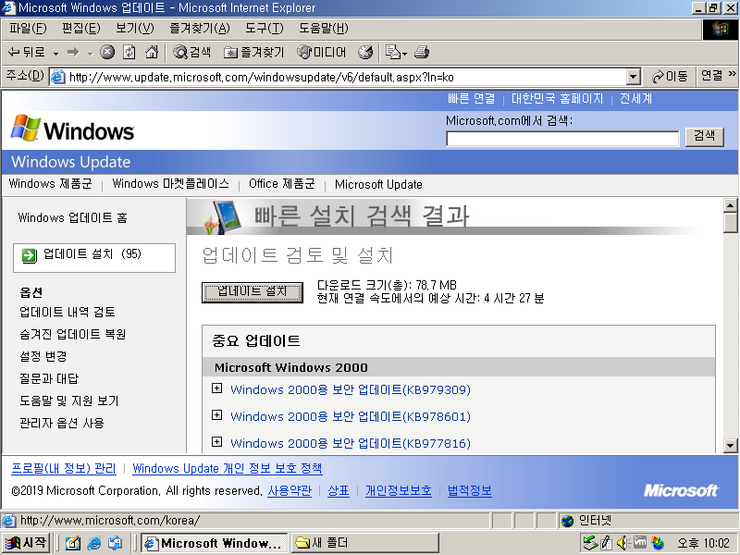Open the 편집(E) menu

[x=81, y=28]
